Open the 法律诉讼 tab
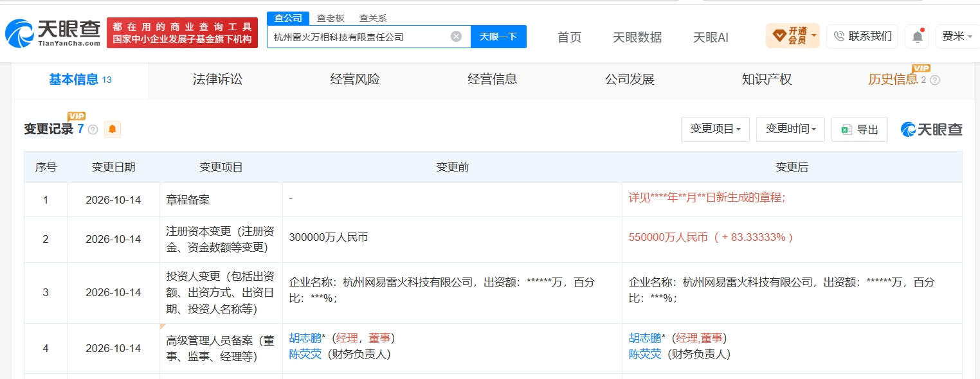The image size is (980, 379). pos(217,80)
